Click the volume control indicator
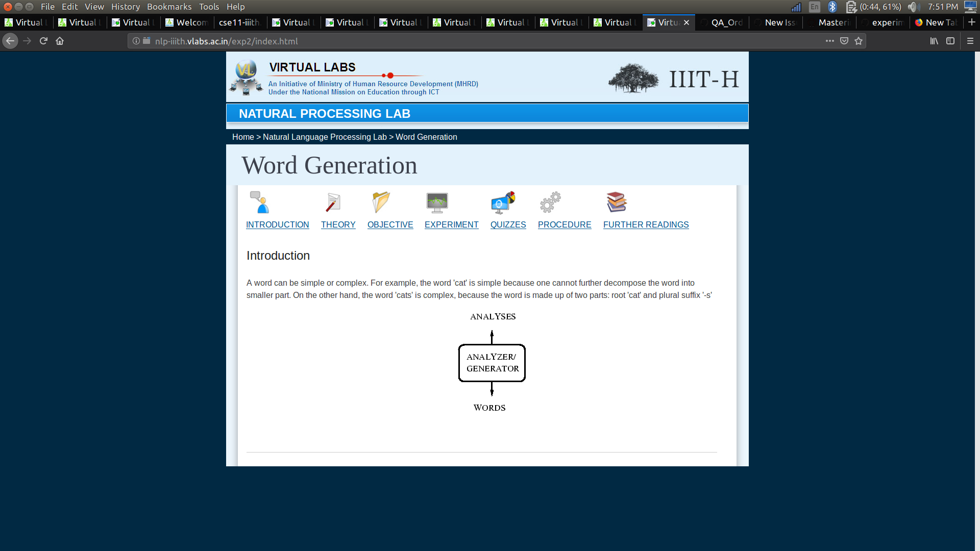980x551 pixels. (915, 7)
